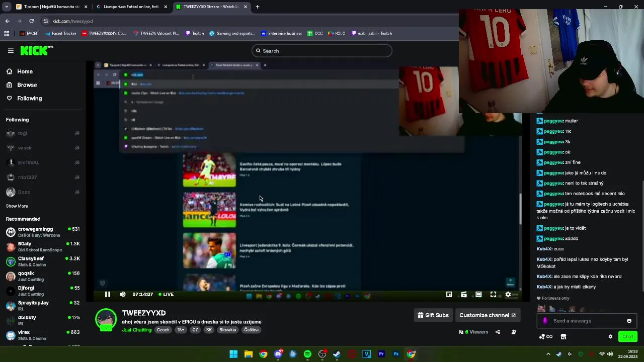The height and width of the screenshot is (362, 644).
Task: Open the KOLO bookmark
Action: 337,34
